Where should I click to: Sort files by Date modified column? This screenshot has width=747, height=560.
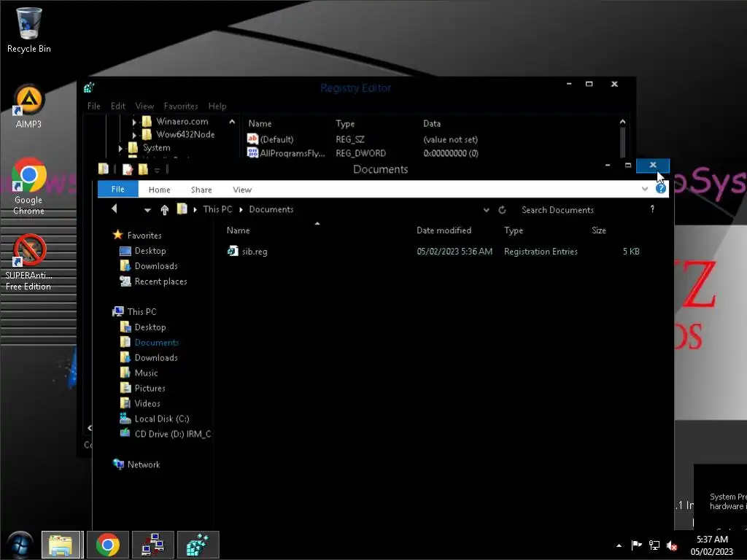point(444,230)
